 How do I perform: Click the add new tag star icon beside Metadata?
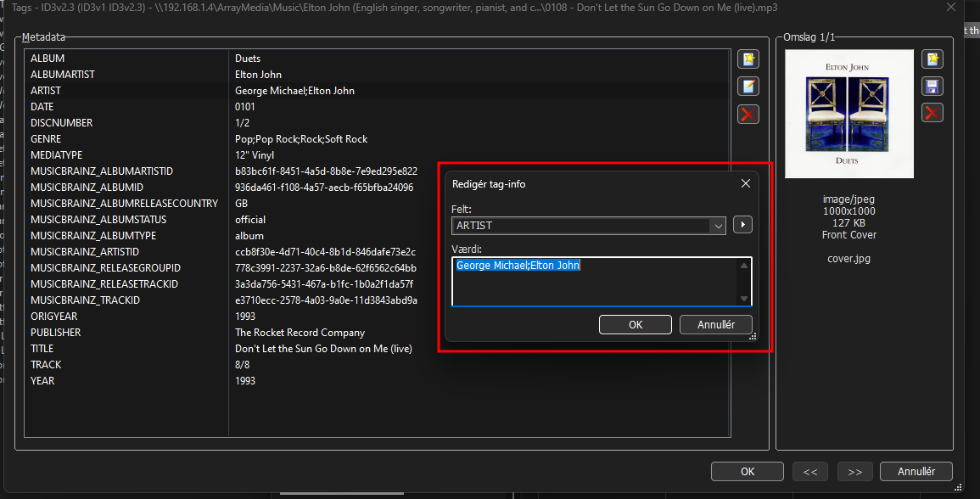(x=748, y=59)
